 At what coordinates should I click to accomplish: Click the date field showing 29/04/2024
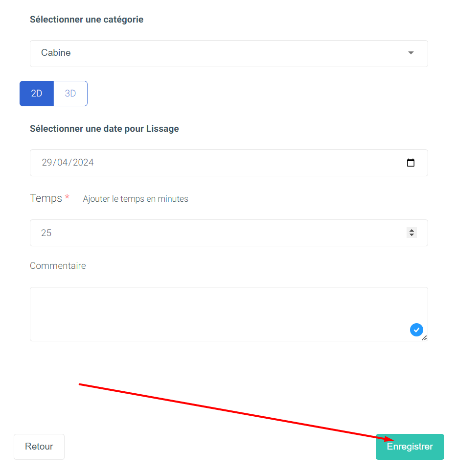[x=229, y=163]
